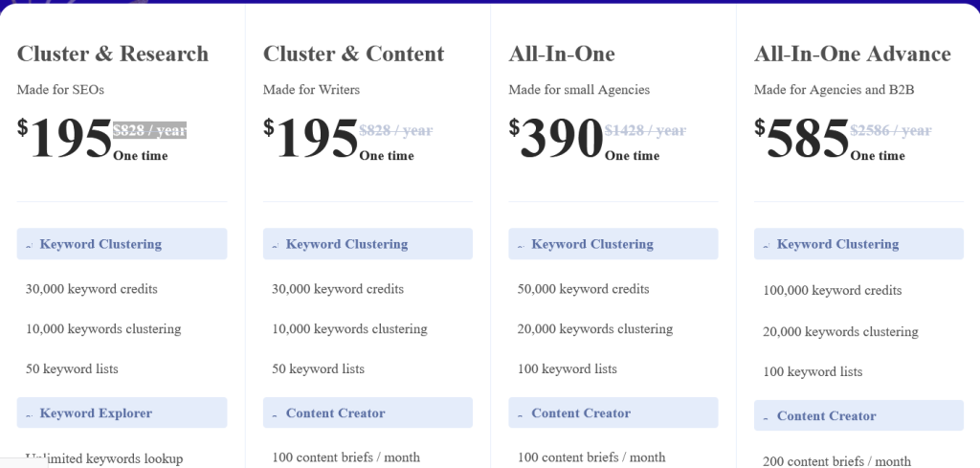Click the highlighted $828 / year price
Image resolution: width=980 pixels, height=468 pixels.
click(149, 130)
